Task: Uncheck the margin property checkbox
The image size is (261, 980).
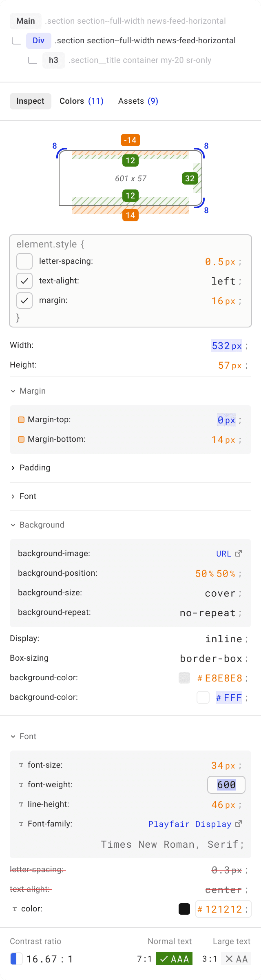Action: click(24, 301)
